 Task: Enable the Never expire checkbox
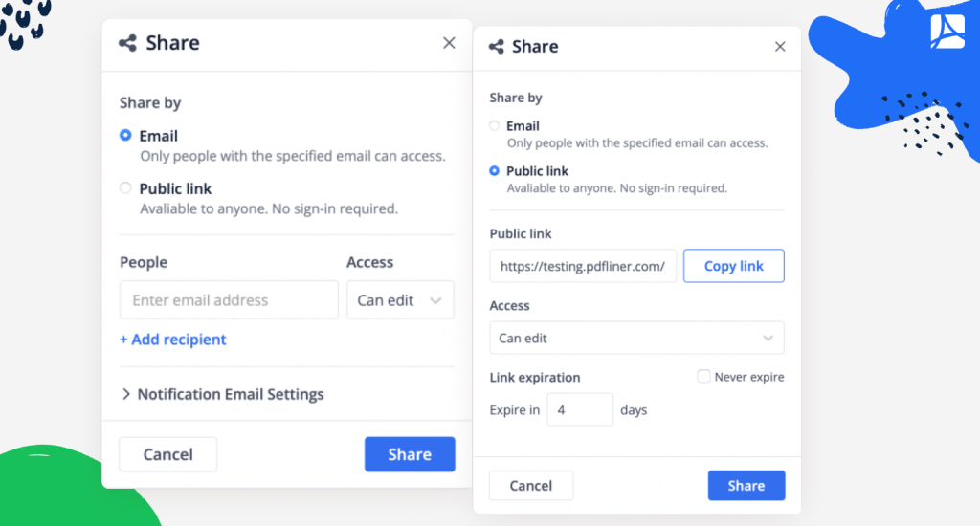pos(703,377)
